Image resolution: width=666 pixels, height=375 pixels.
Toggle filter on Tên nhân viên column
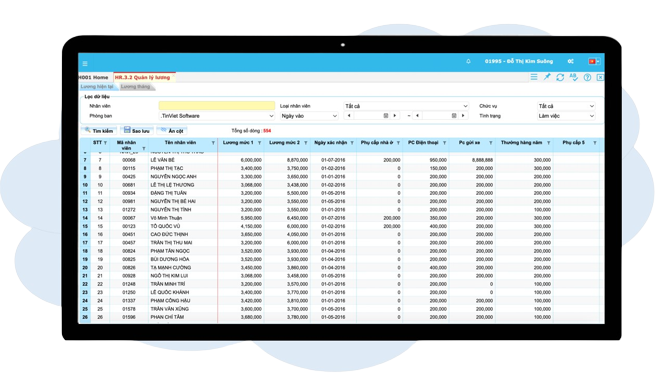[x=213, y=143]
